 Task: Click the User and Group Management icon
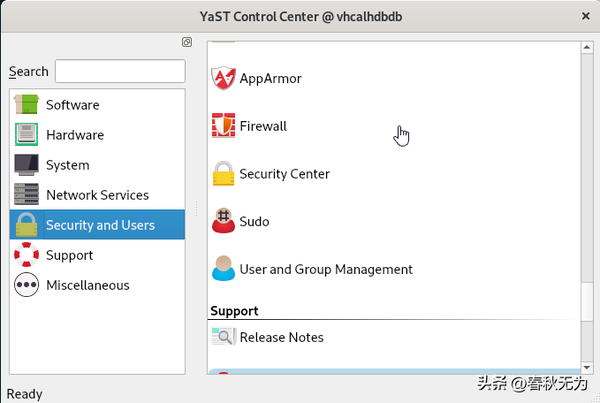coord(223,269)
